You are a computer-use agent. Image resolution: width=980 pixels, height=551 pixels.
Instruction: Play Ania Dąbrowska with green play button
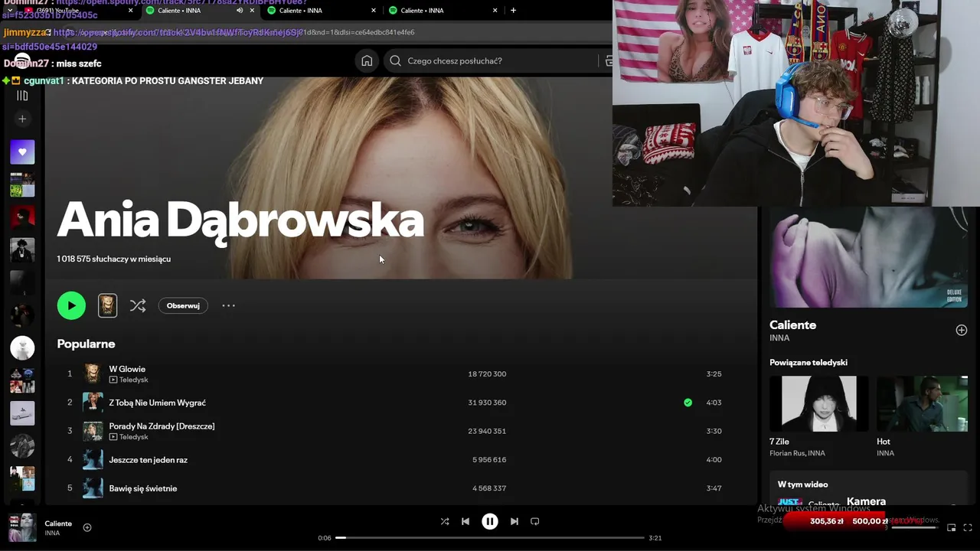[71, 305]
